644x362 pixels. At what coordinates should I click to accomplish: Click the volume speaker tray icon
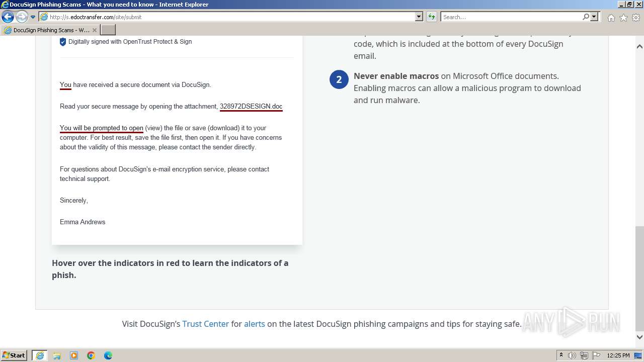[572, 355]
